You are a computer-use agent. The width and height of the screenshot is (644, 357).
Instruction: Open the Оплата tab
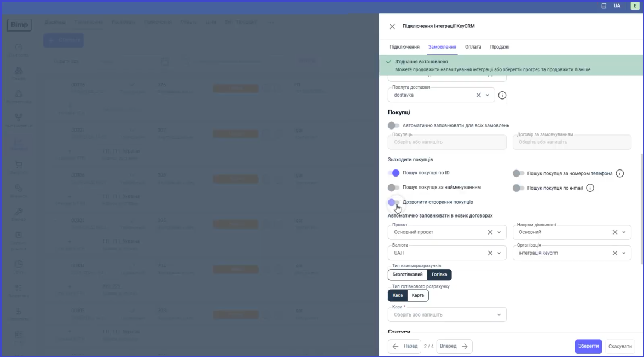coord(473,47)
